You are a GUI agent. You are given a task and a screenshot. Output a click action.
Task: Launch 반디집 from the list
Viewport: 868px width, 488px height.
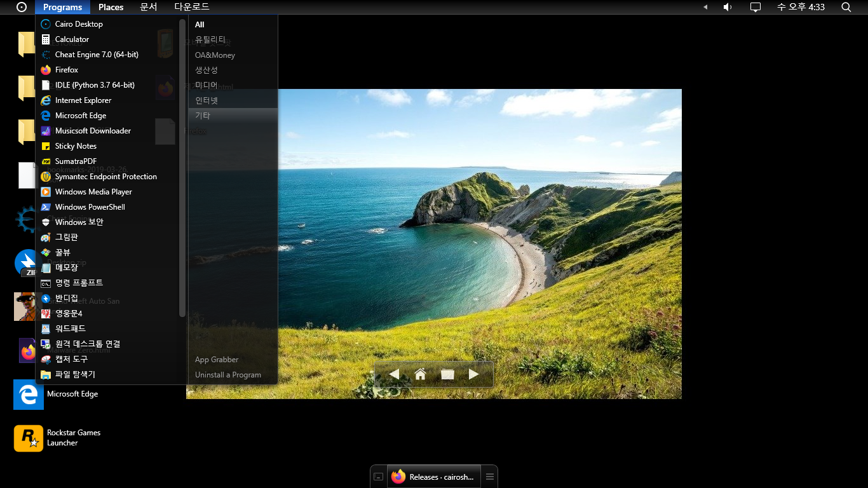[108, 298]
